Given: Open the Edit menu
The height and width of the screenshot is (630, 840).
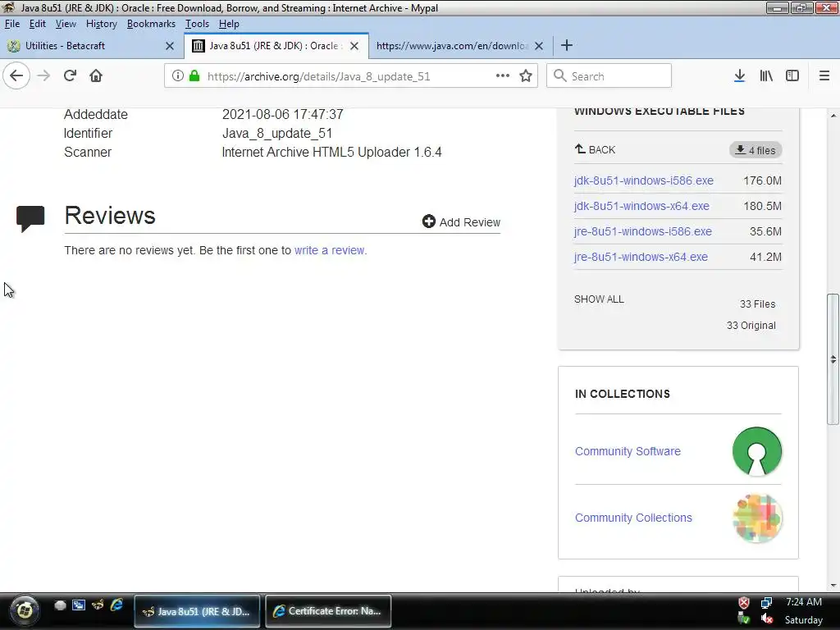Looking at the screenshot, I should click(x=38, y=24).
